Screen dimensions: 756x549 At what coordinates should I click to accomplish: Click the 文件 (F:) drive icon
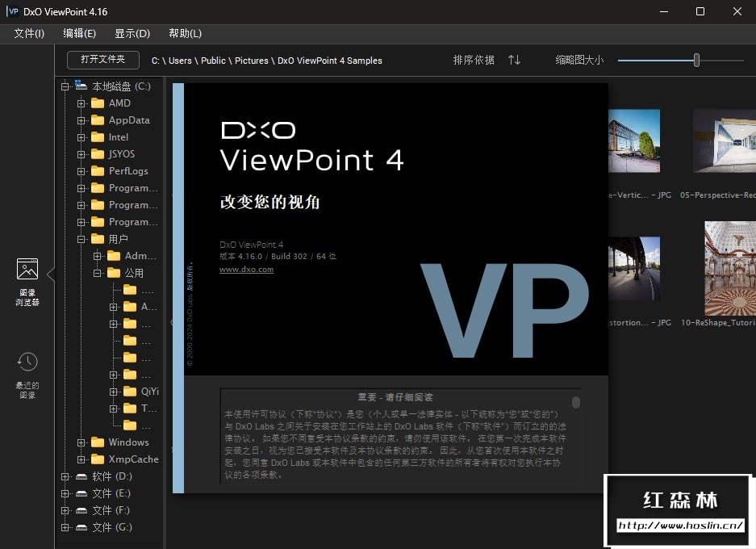click(x=81, y=510)
